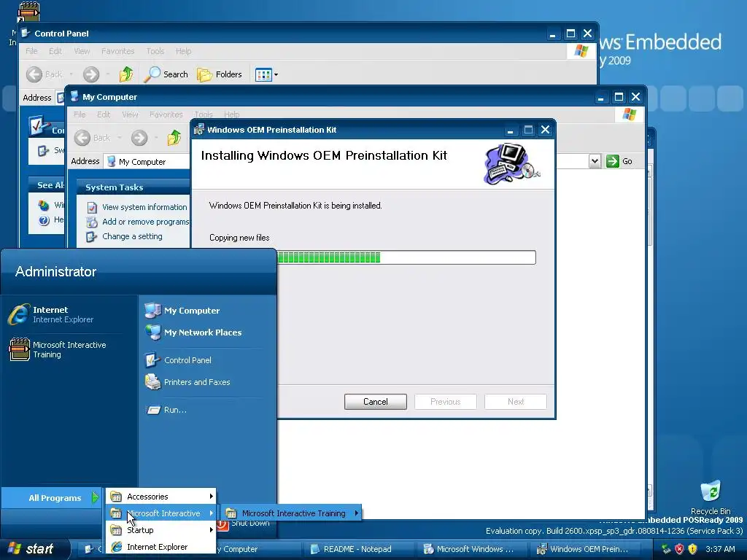Open the My Computer View menu
Screen dimensions: 747x560
point(130,114)
